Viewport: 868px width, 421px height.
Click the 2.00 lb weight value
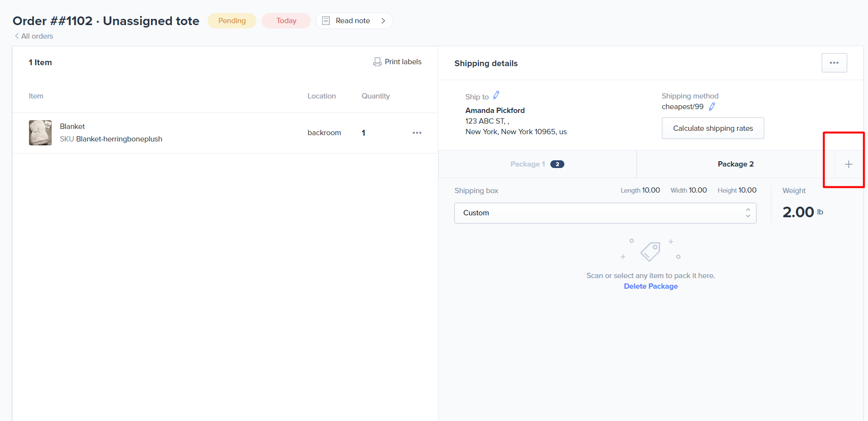click(x=798, y=212)
